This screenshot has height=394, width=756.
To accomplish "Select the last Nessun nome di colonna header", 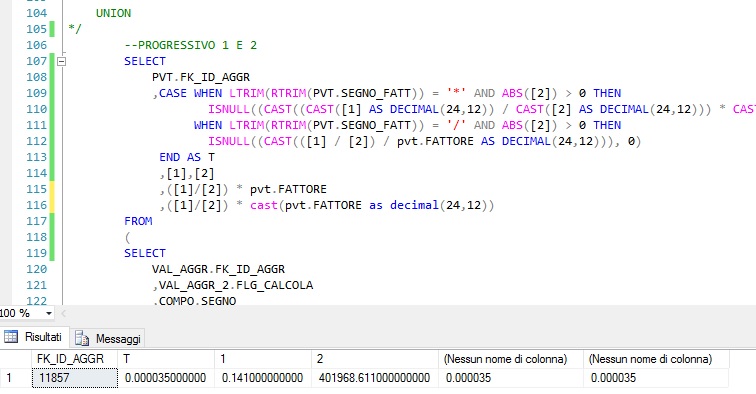I will coord(656,359).
